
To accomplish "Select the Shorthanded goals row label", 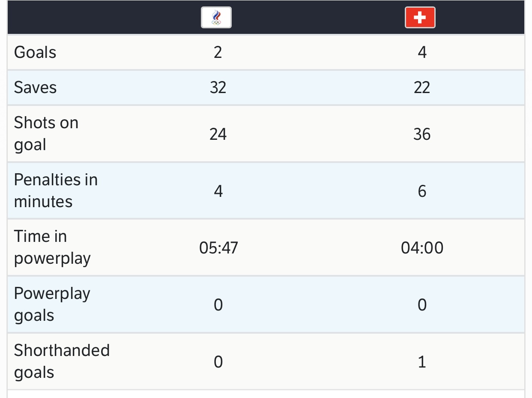I will pos(62,362).
